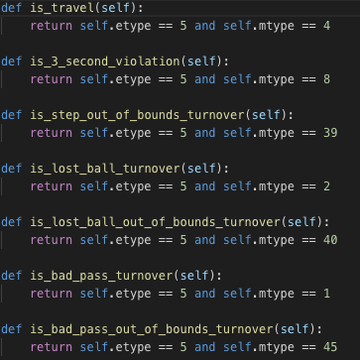Click the mtype value 45
Screen dimensions: 360x360
[330, 347]
